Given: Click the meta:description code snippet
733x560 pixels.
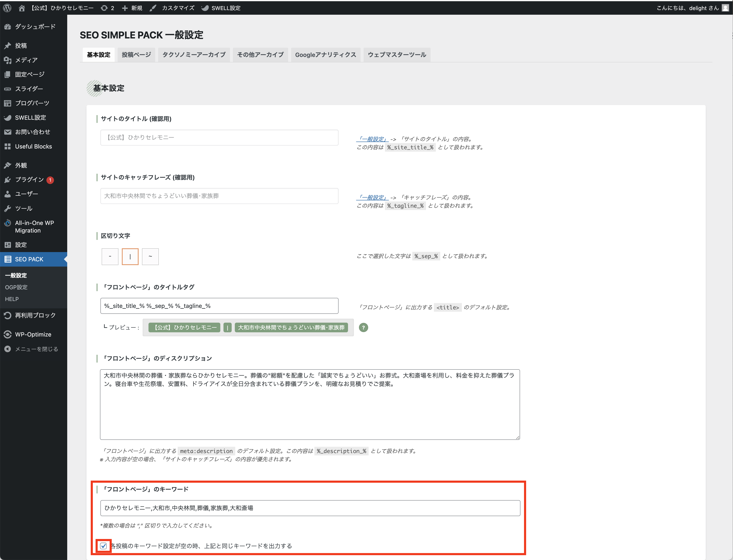Looking at the screenshot, I should (206, 451).
